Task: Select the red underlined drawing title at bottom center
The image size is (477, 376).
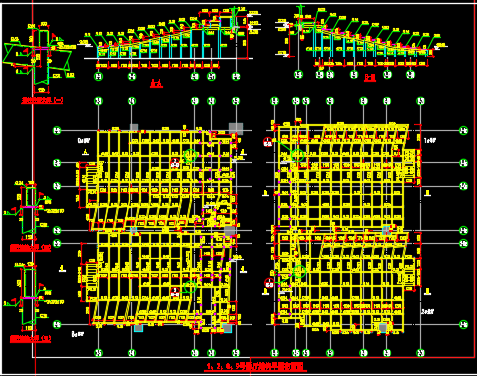Action: pyautogui.click(x=255, y=367)
